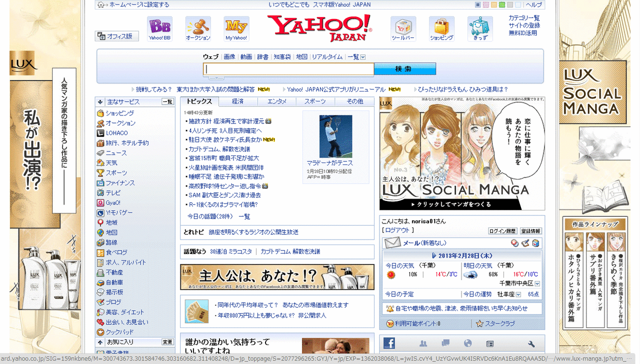Select the white theme color swatch
The width and height of the screenshot is (640, 364).
coord(518,5)
